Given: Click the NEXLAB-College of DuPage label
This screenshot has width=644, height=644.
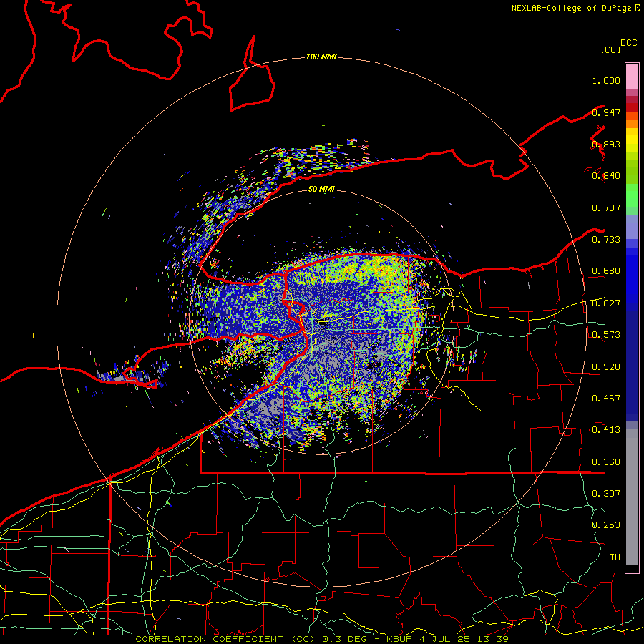Looking at the screenshot, I should pos(572,8).
